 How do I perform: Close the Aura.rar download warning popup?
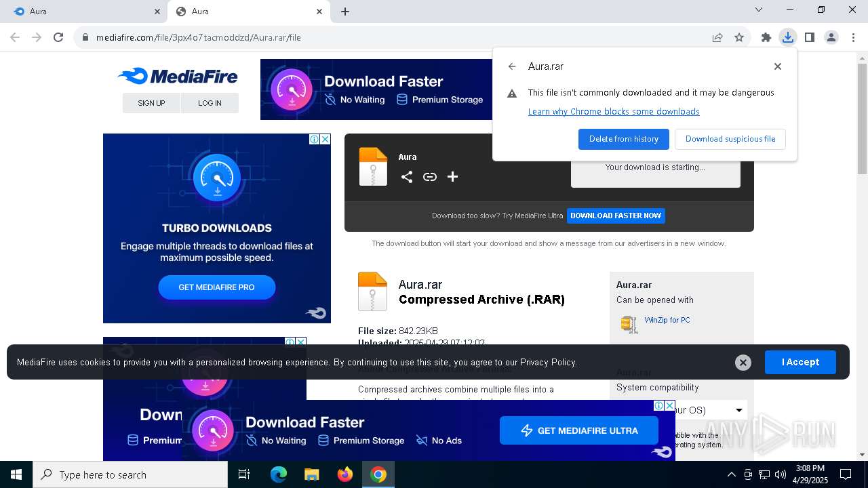778,66
